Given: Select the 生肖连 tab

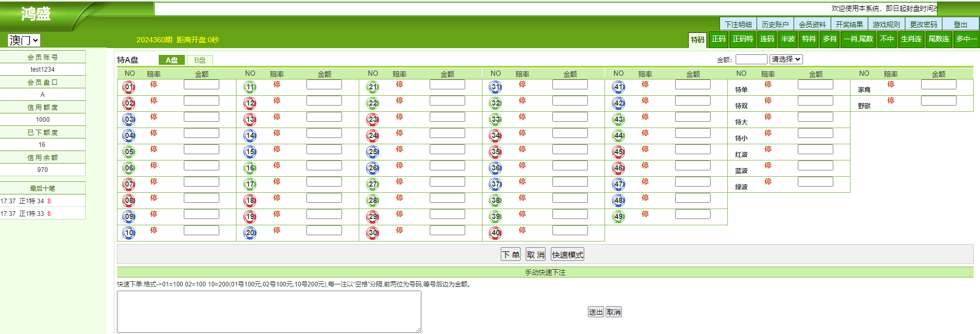Looking at the screenshot, I should [x=911, y=39].
